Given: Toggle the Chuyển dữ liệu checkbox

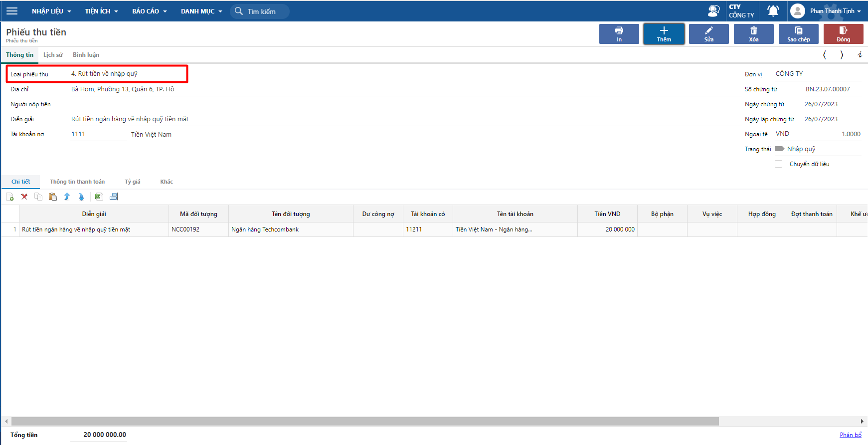Looking at the screenshot, I should tap(778, 164).
